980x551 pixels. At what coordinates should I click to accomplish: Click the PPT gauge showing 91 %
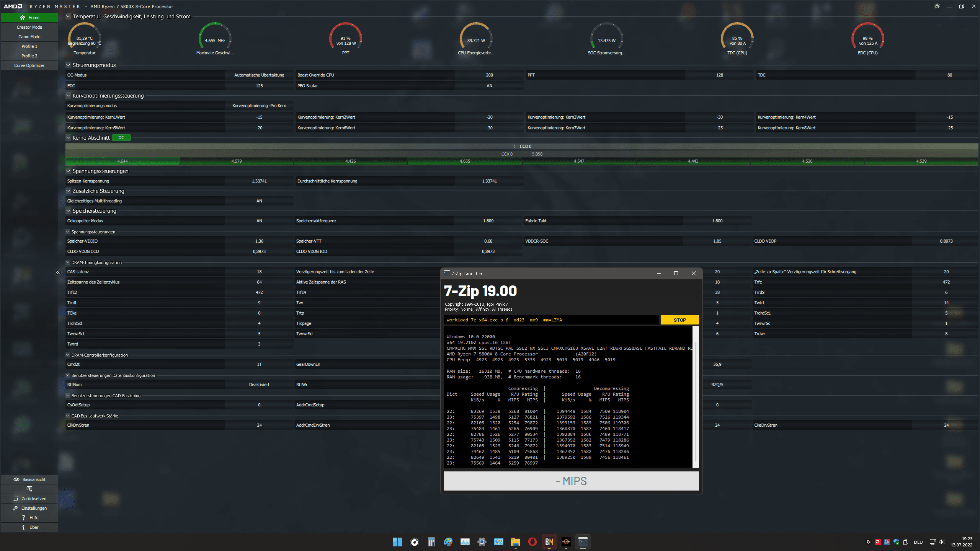(x=346, y=39)
